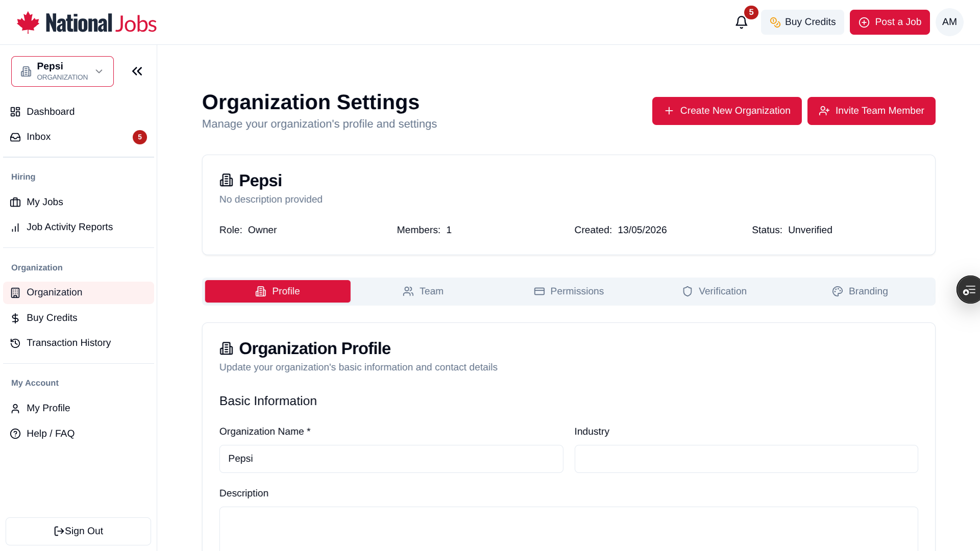Click the Created: 13/05/2026 text
This screenshot has height=551, width=980.
621,230
